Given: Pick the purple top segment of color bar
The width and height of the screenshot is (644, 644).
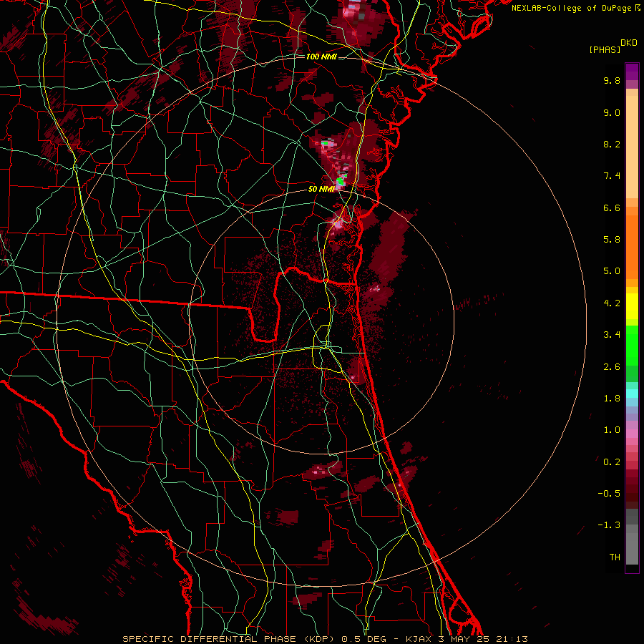Looking at the screenshot, I should [x=632, y=72].
